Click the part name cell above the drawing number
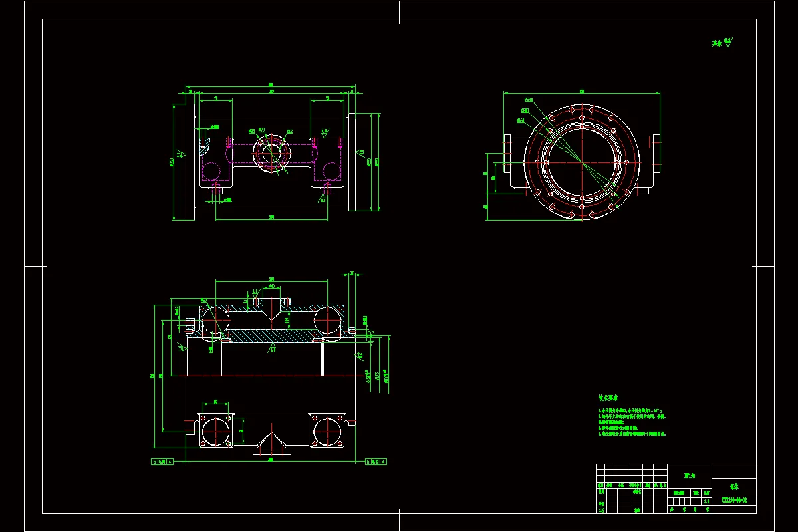This screenshot has width=798, height=532. [734, 486]
